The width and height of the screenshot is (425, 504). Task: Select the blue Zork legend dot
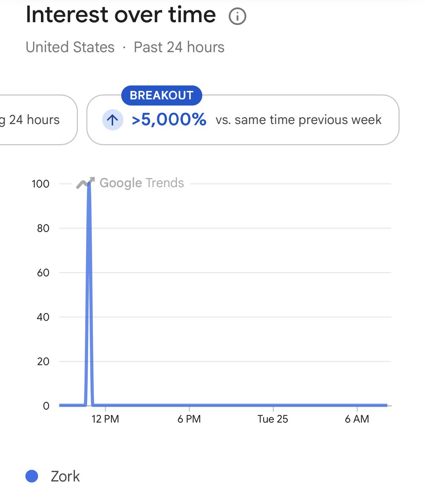point(32,476)
